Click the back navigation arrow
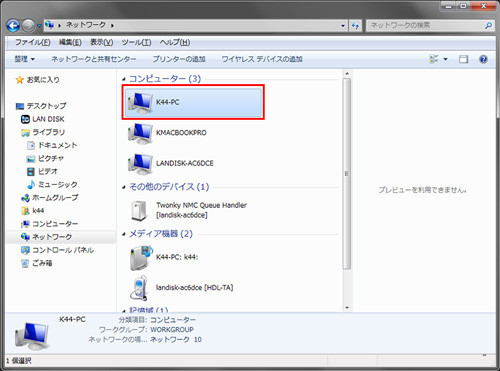This screenshot has width=500, height=371. (13, 25)
